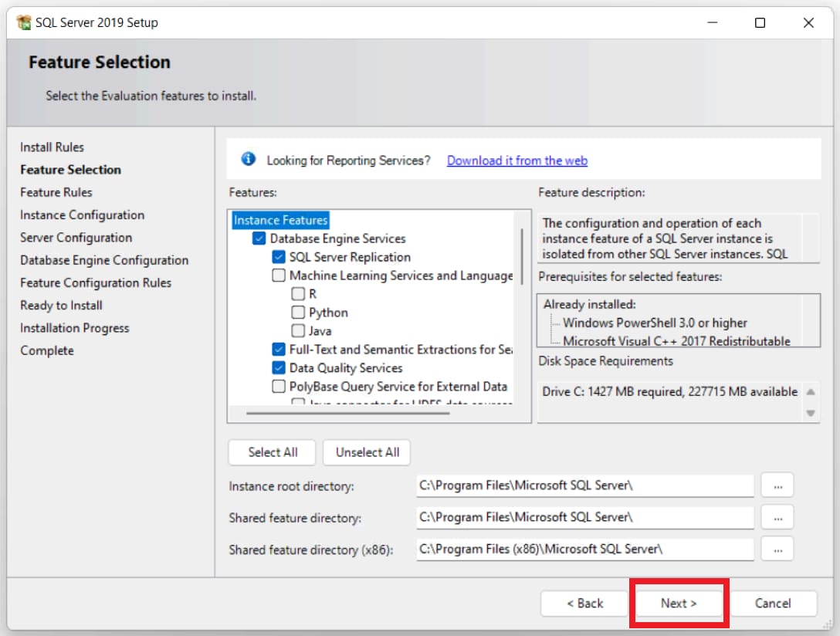Browse for the shared feature directory

777,517
